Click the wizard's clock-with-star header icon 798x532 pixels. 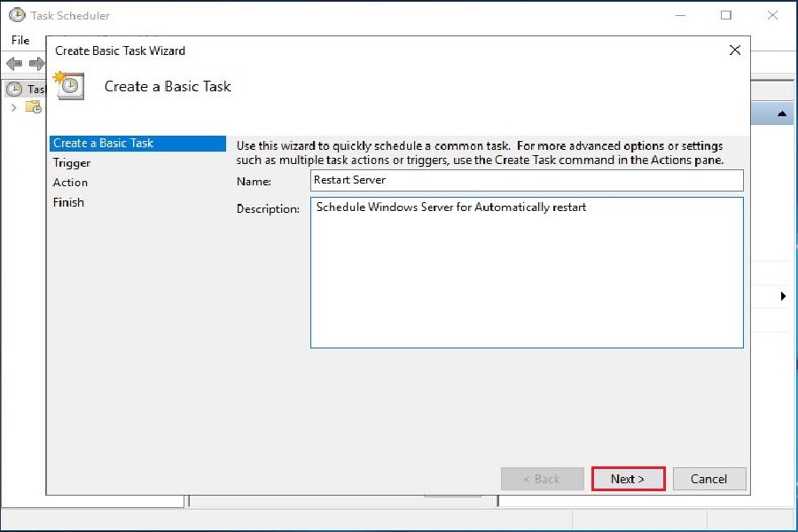pyautogui.click(x=69, y=85)
